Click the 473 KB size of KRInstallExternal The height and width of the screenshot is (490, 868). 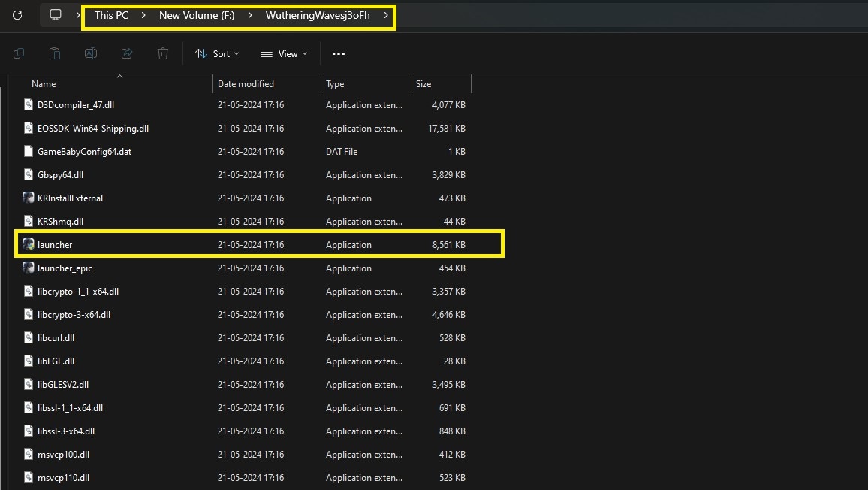pyautogui.click(x=452, y=198)
